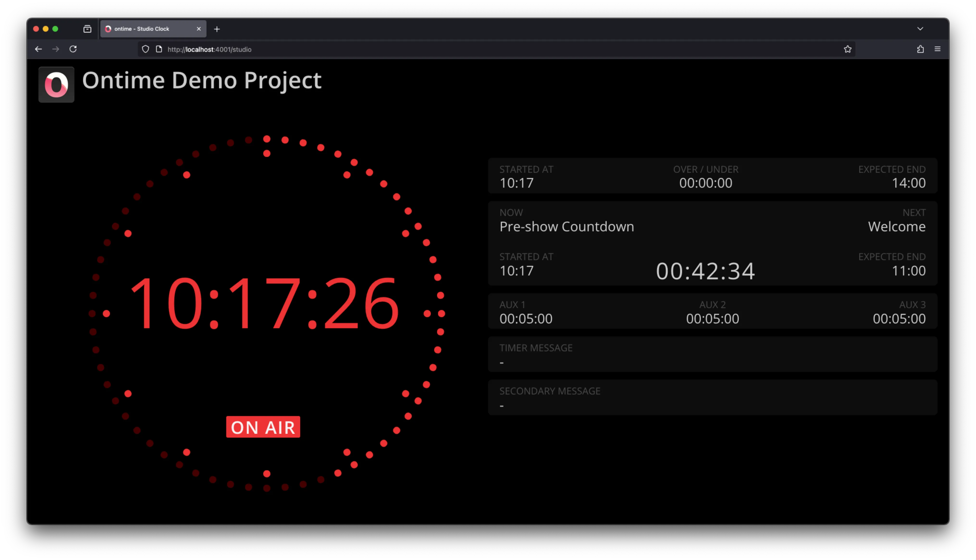Image resolution: width=976 pixels, height=560 pixels.
Task: Open the extensions puzzle icon
Action: tap(920, 49)
